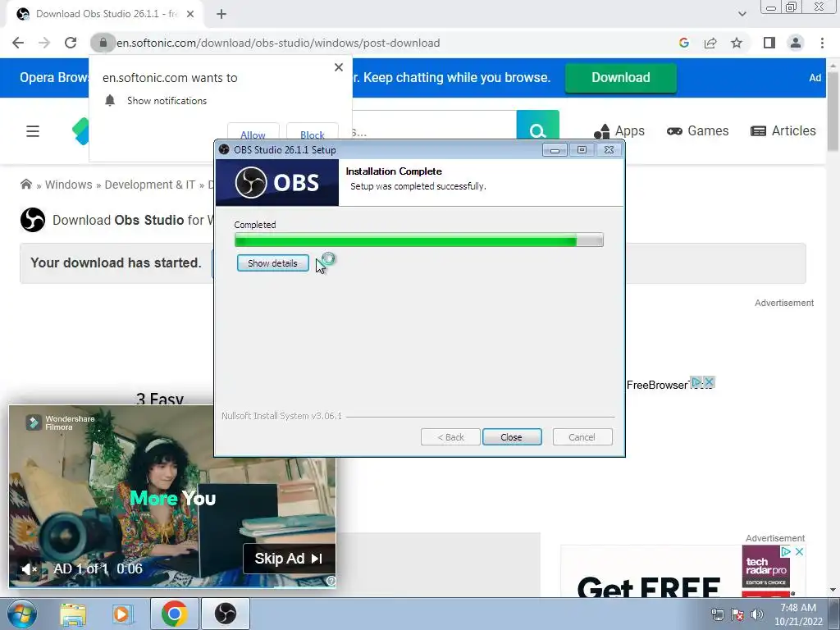Click the Nullsoft Install System v3.06.1 text

282,416
